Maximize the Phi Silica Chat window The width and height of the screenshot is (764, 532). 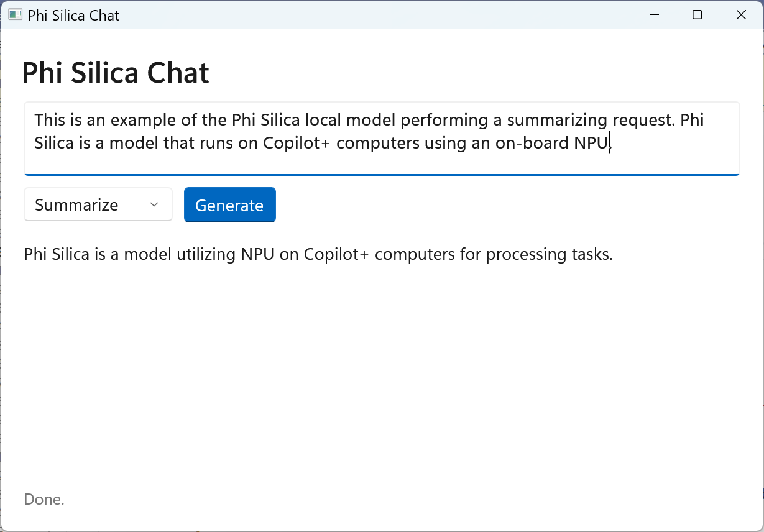pyautogui.click(x=697, y=15)
